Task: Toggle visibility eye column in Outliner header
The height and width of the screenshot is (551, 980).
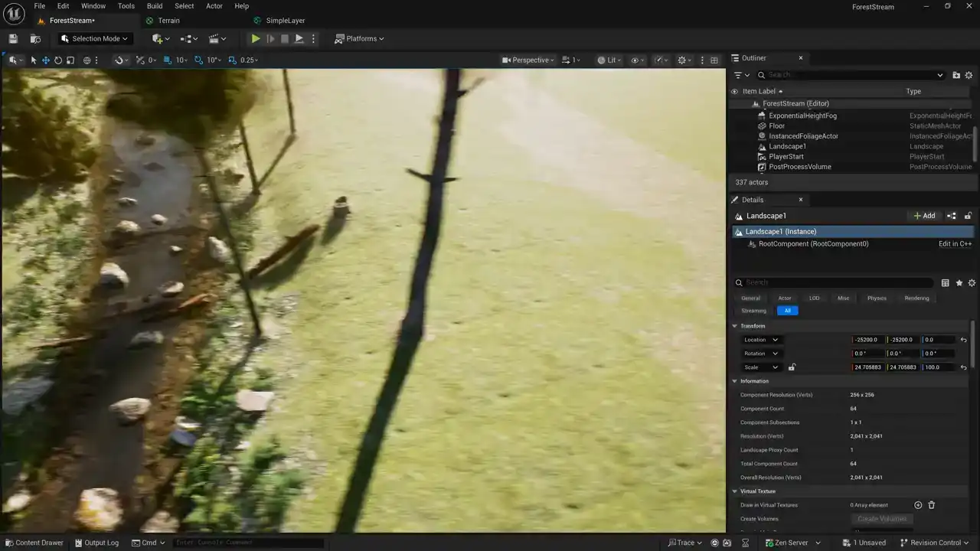Action: [x=735, y=91]
